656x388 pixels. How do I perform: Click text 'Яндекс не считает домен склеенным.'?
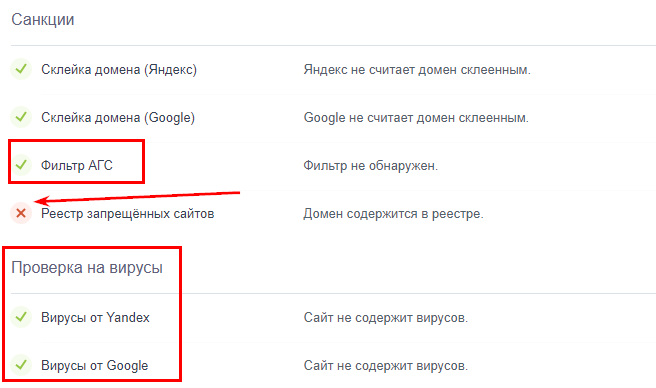(417, 69)
